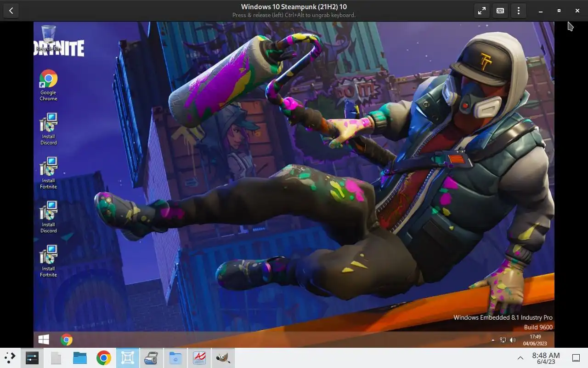588x368 pixels.
Task: Open the scanner app in the host taskbar
Action: pyautogui.click(x=152, y=358)
